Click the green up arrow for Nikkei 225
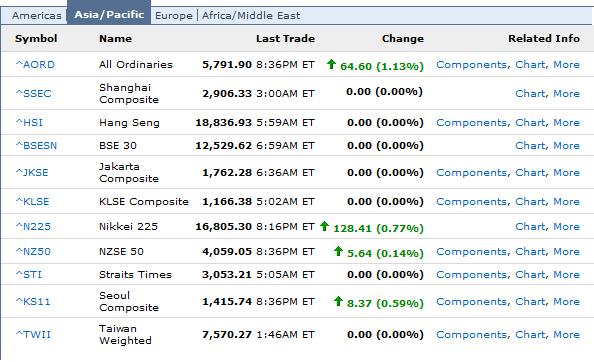 (324, 226)
